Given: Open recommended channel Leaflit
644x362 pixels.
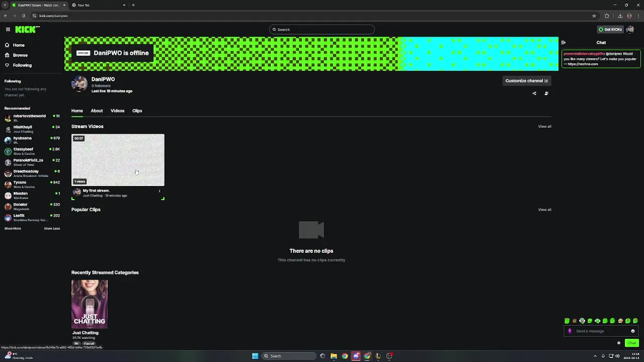Looking at the screenshot, I should tap(32, 218).
